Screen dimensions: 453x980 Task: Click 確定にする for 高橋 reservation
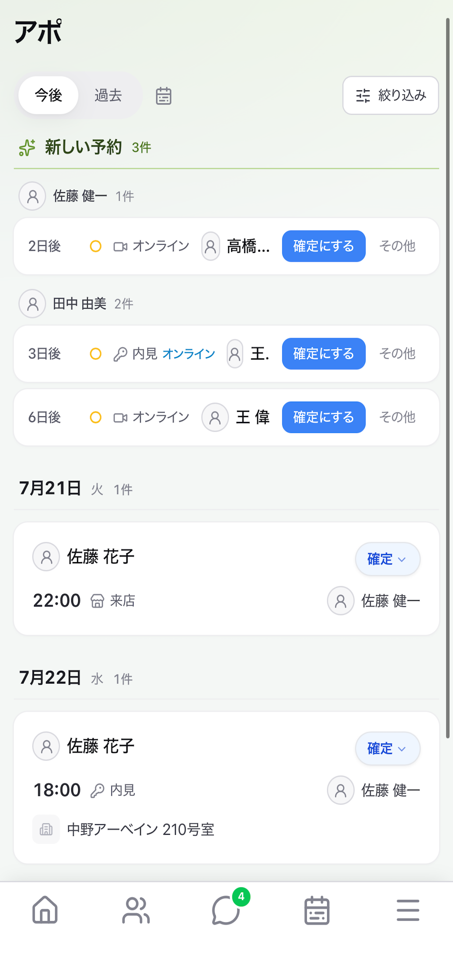coord(324,246)
